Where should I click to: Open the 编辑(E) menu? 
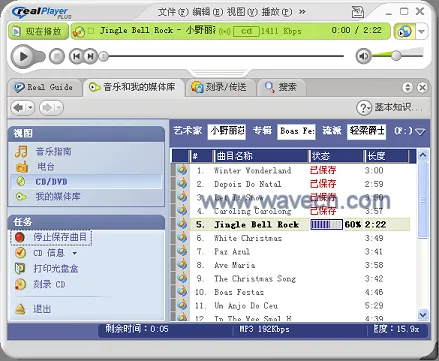(x=207, y=12)
